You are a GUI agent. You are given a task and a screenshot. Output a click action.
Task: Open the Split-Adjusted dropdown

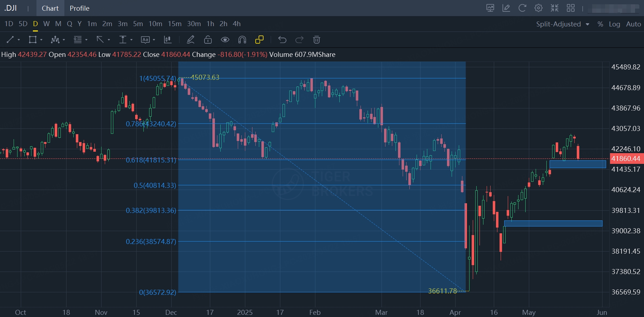pyautogui.click(x=562, y=24)
